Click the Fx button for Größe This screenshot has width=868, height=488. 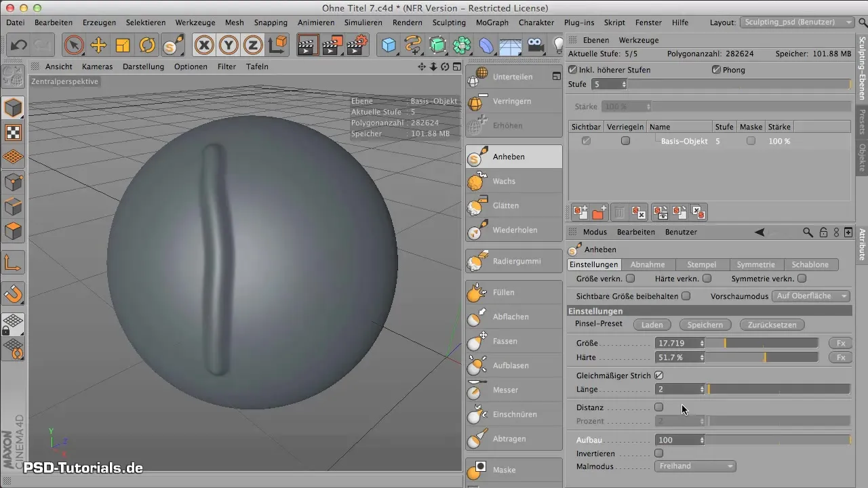tap(840, 343)
